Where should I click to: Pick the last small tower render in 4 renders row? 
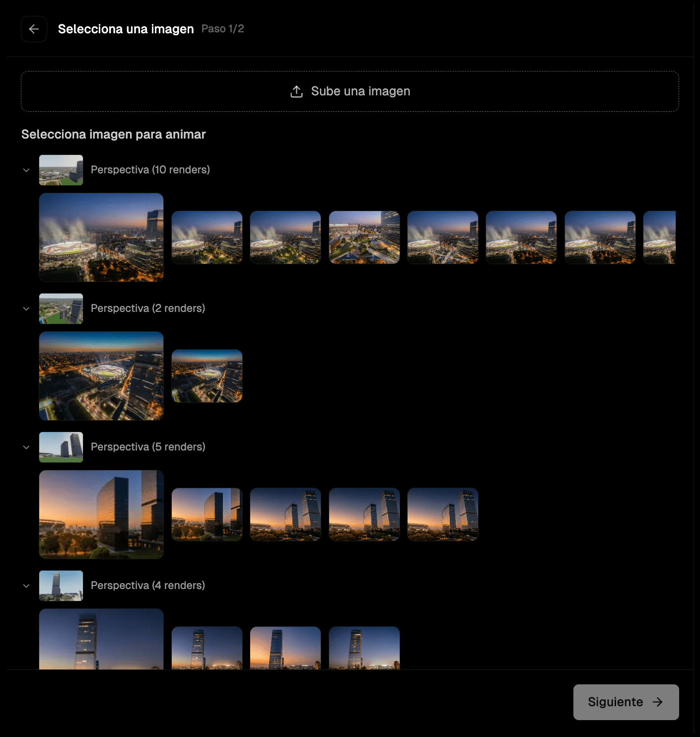(364, 648)
